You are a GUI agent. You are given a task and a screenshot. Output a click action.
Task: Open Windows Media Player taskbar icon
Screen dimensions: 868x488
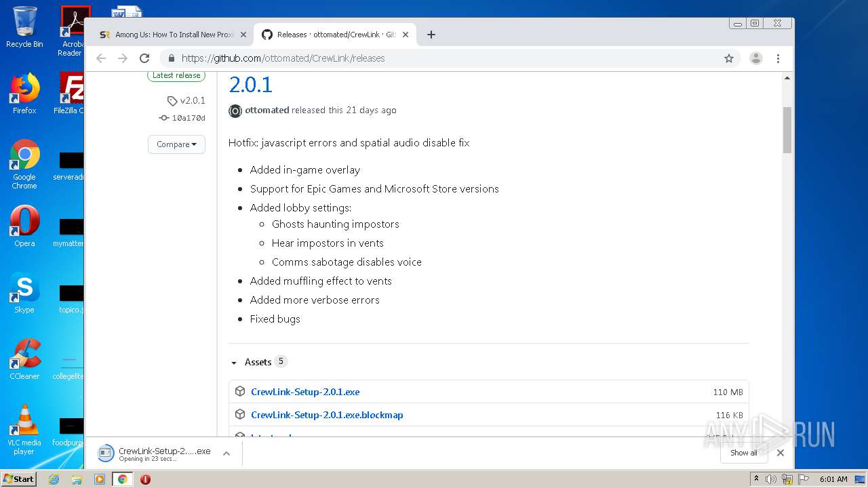click(100, 479)
